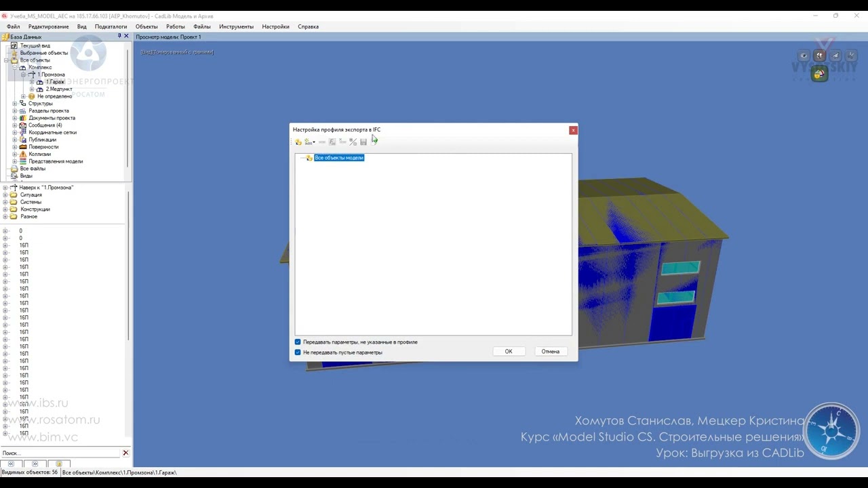The image size is (868, 488).
Task: Click the function Fx icon in dialog toolbar
Action: coord(332,142)
